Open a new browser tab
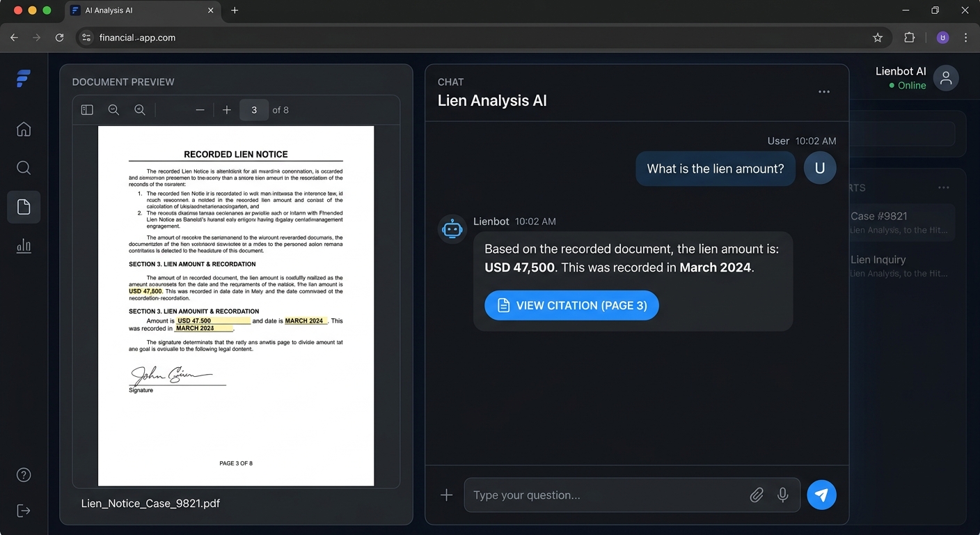This screenshot has height=535, width=980. click(x=234, y=10)
